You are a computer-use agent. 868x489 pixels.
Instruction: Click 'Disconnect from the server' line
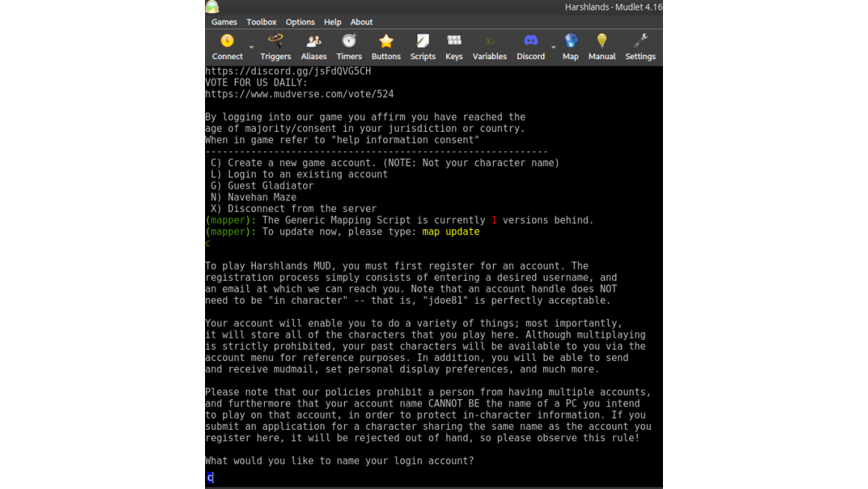[x=293, y=209]
